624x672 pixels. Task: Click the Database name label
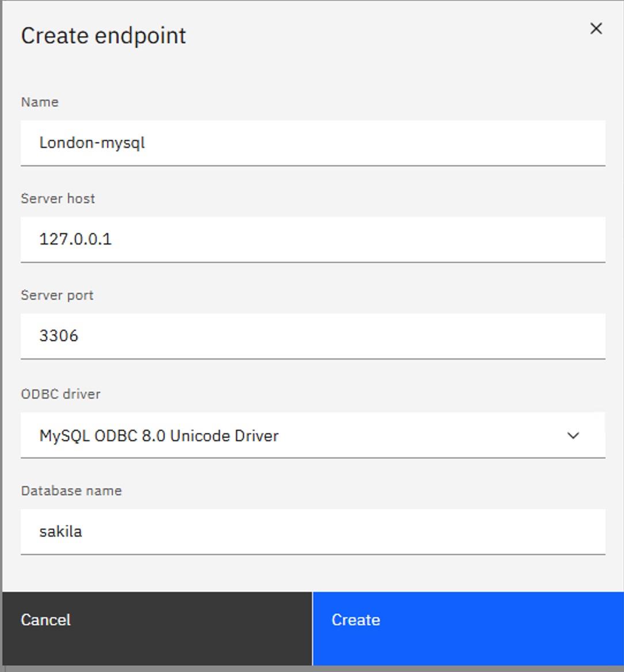tap(71, 491)
